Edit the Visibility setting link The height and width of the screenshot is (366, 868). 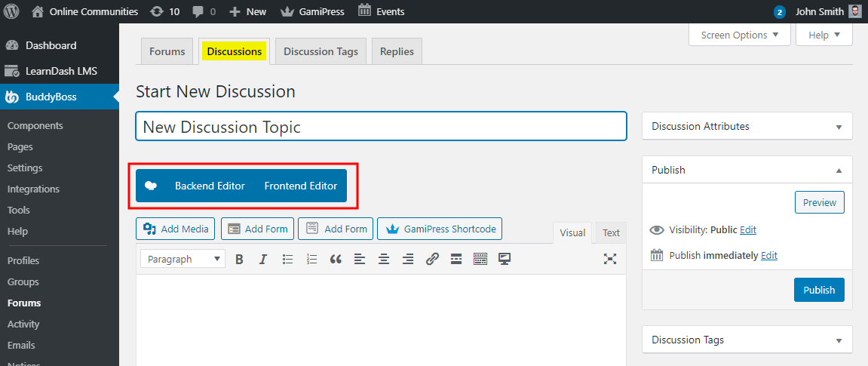coord(748,230)
